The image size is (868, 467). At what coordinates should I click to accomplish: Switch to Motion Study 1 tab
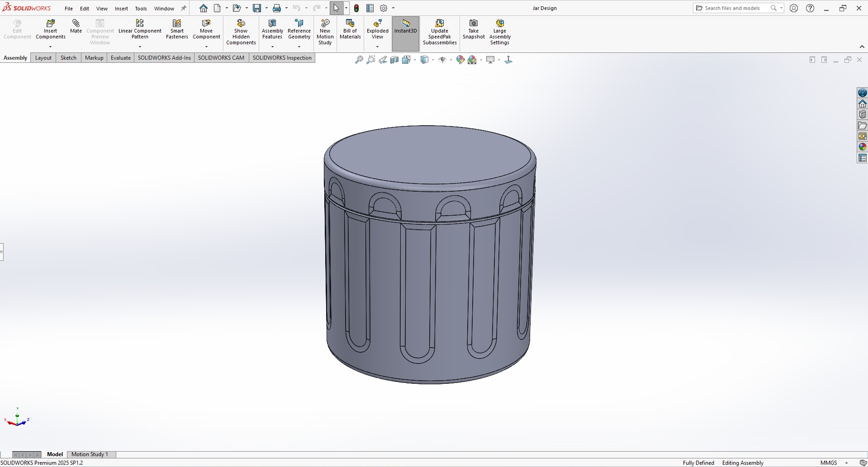pos(90,454)
